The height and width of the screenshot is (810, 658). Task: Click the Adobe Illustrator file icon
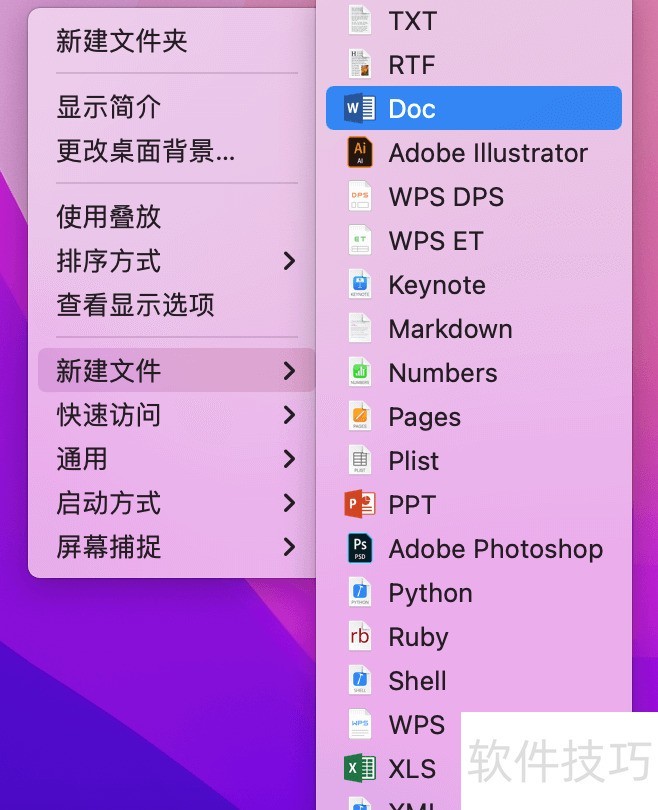(x=359, y=153)
